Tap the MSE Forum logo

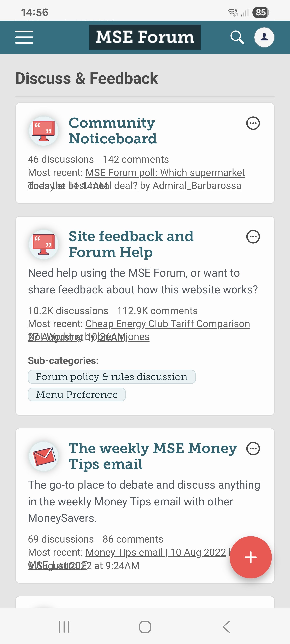tap(145, 37)
